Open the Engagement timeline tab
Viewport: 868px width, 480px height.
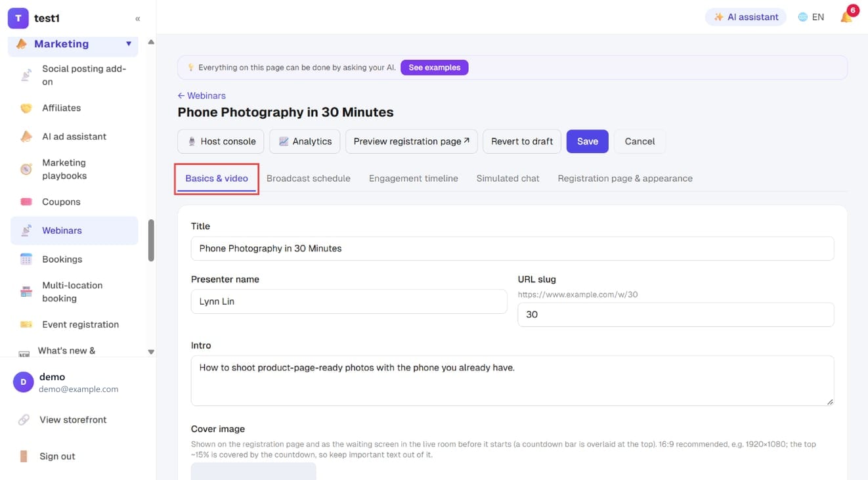(414, 179)
